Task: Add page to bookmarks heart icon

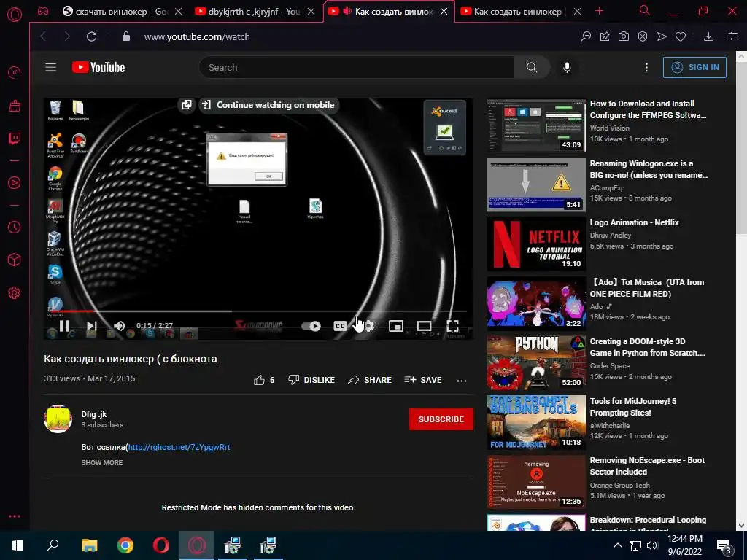Action: click(681, 36)
